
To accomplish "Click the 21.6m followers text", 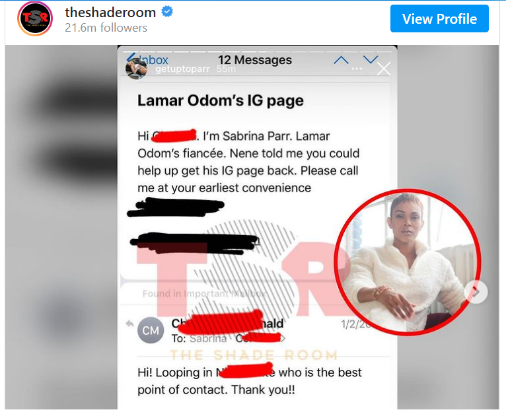I will pyautogui.click(x=106, y=28).
